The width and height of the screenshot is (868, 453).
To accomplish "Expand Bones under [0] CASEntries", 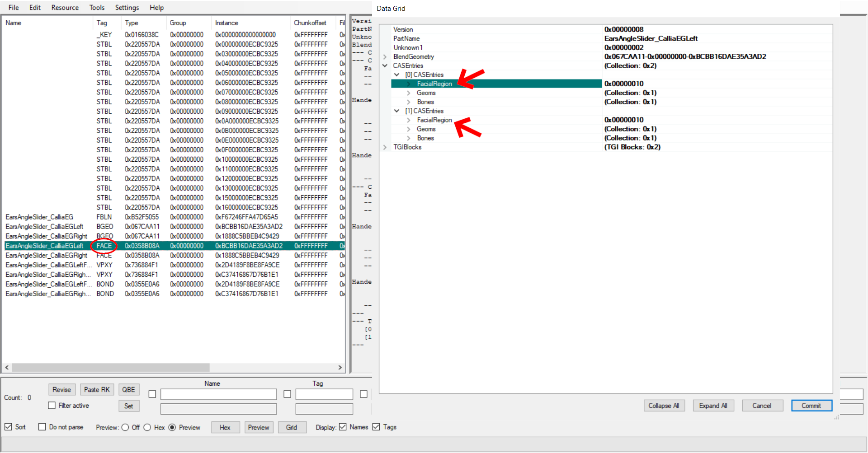I will pos(408,102).
